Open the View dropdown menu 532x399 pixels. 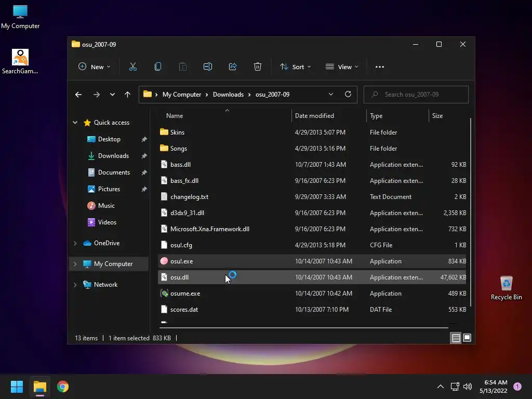coord(342,67)
